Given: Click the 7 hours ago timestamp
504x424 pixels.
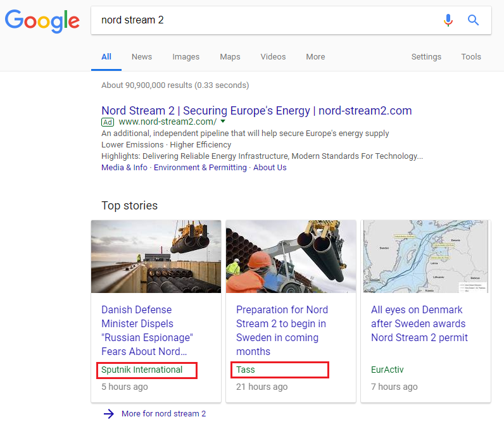Looking at the screenshot, I should tap(394, 387).
